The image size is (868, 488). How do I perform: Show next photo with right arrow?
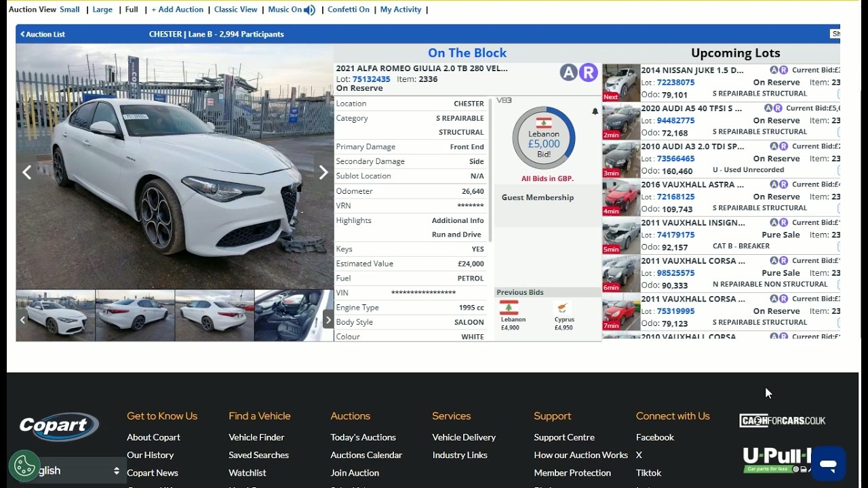tap(323, 173)
